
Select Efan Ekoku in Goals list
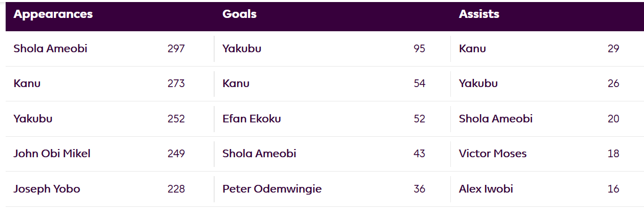click(252, 119)
